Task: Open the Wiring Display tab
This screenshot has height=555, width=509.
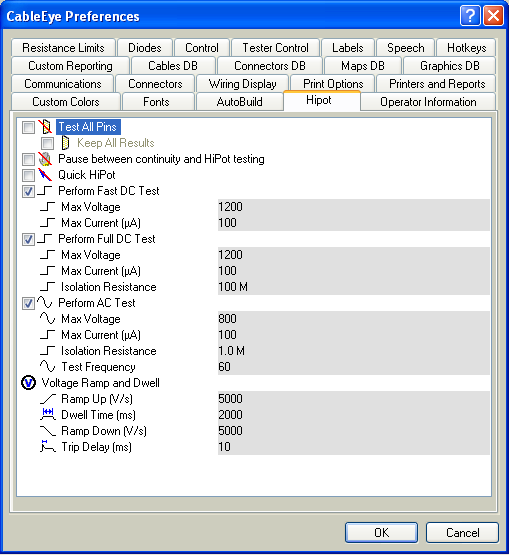Action: pyautogui.click(x=242, y=84)
